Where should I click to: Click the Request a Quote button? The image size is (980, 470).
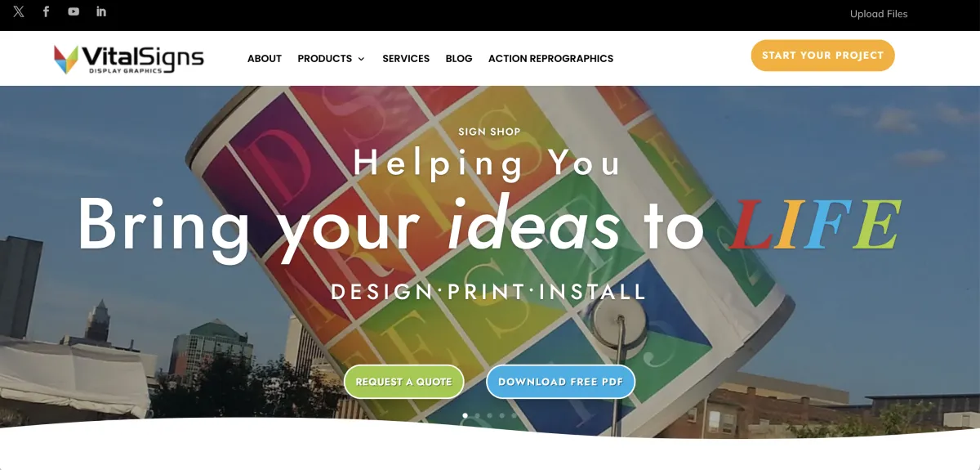point(403,382)
